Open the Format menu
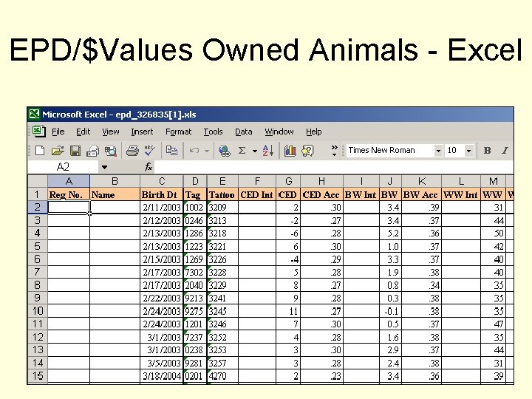The width and height of the screenshot is (532, 399). pyautogui.click(x=179, y=132)
